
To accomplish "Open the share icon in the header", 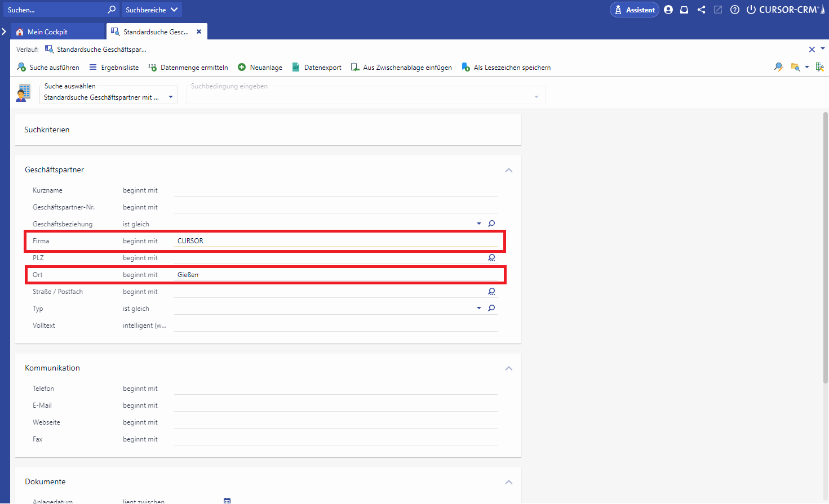I will click(x=701, y=10).
